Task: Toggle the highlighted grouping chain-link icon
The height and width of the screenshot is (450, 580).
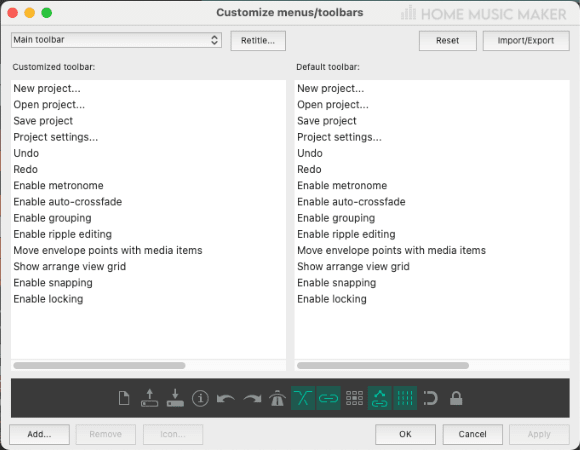Action: click(328, 398)
